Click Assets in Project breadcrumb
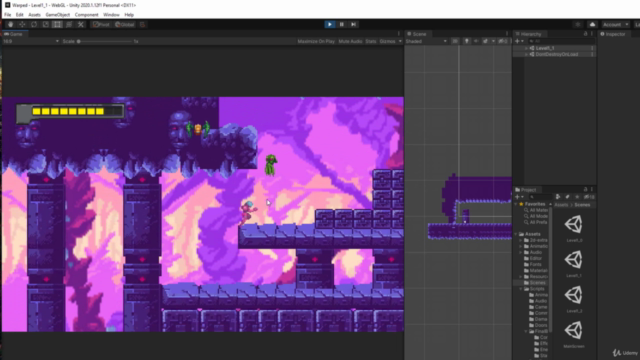This screenshot has width=640, height=360. coord(561,205)
